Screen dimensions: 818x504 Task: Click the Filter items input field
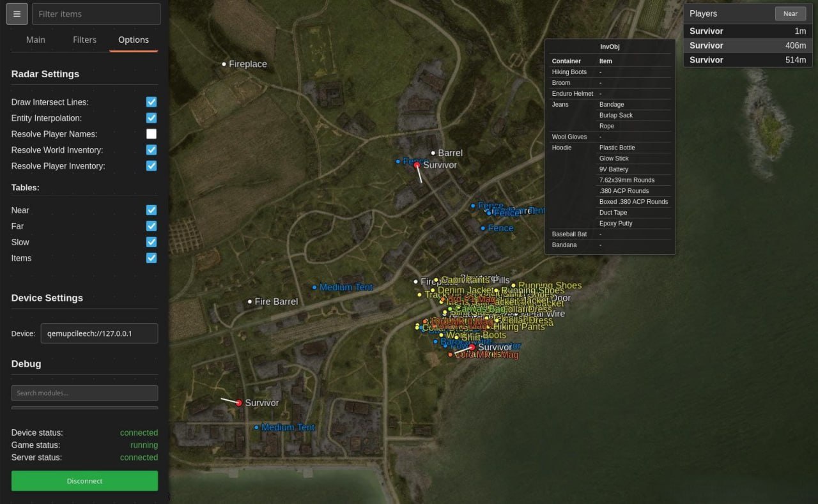pyautogui.click(x=96, y=13)
